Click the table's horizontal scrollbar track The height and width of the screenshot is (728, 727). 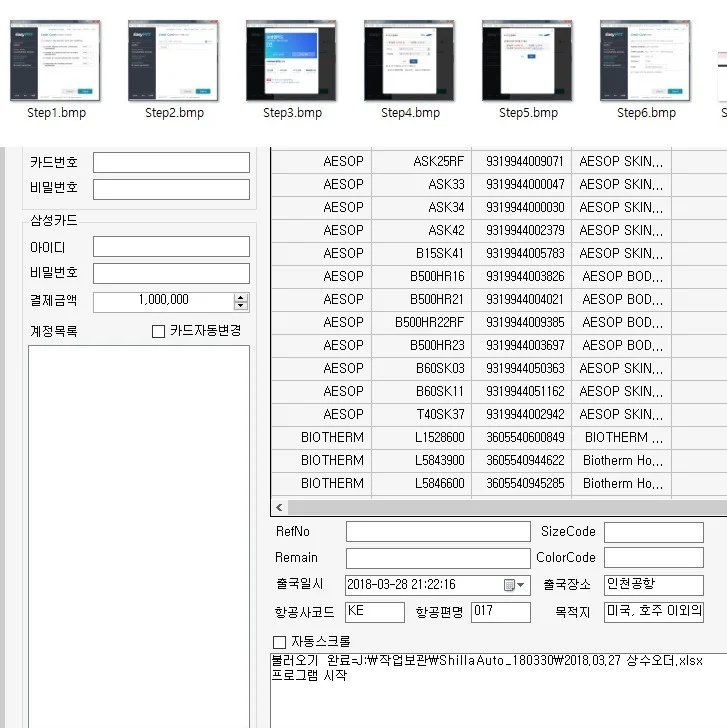[507, 507]
